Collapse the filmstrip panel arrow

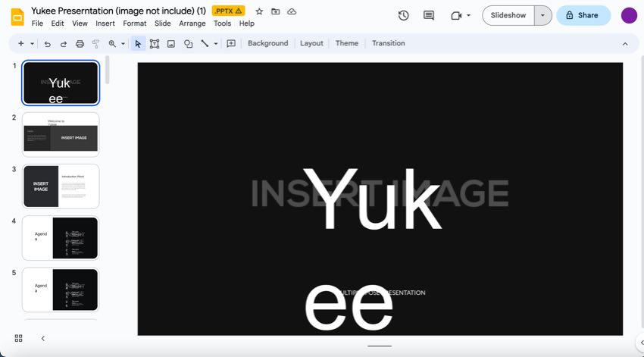tap(42, 339)
